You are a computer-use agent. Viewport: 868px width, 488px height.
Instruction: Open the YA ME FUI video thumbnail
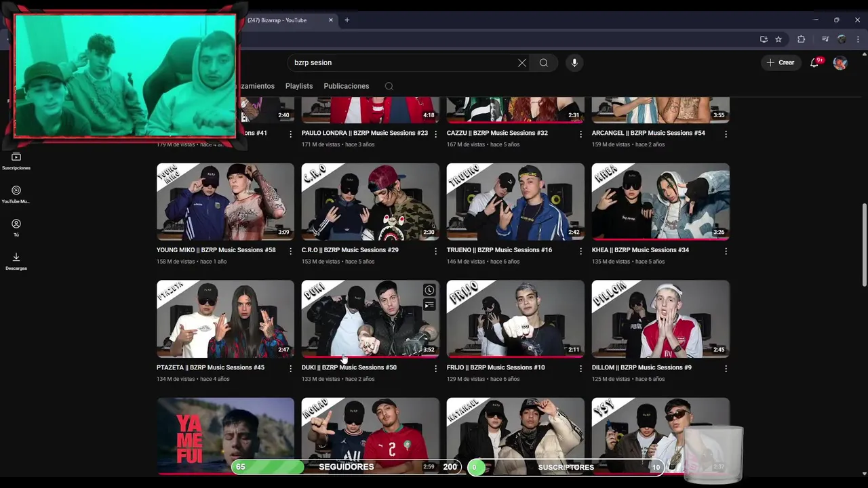225,435
